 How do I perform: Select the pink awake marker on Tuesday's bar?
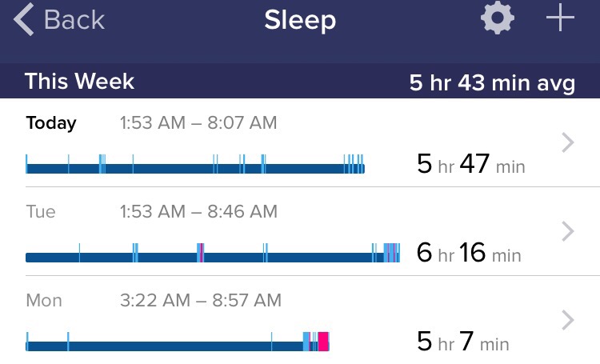(x=202, y=254)
